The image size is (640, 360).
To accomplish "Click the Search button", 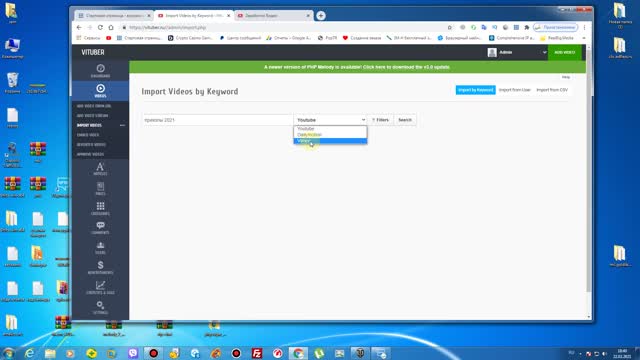I will 405,120.
